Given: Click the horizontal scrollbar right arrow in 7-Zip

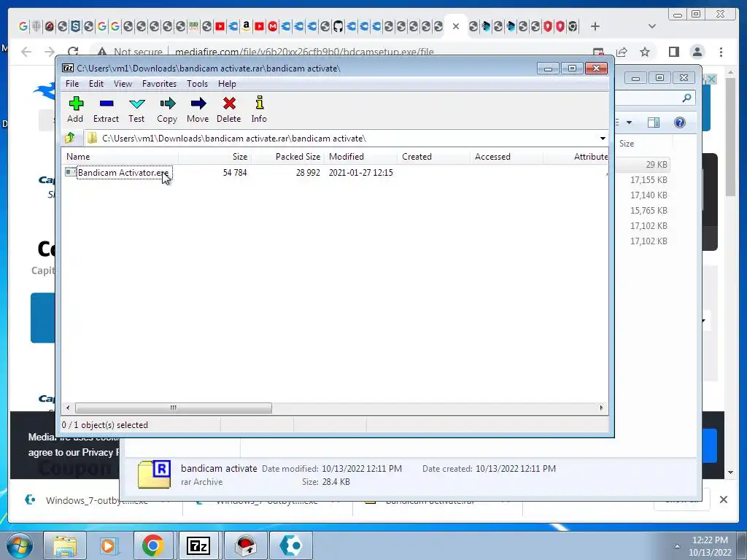Looking at the screenshot, I should (601, 408).
